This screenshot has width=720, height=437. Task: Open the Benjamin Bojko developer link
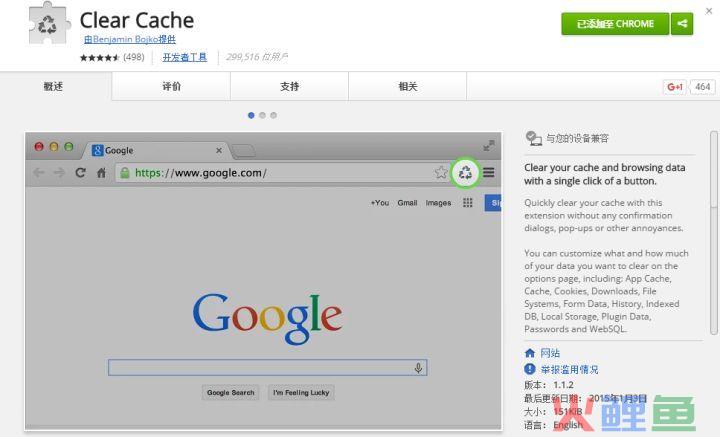click(x=130, y=39)
